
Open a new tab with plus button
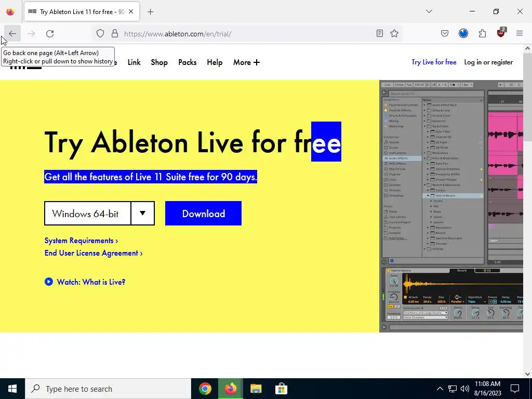coord(151,12)
